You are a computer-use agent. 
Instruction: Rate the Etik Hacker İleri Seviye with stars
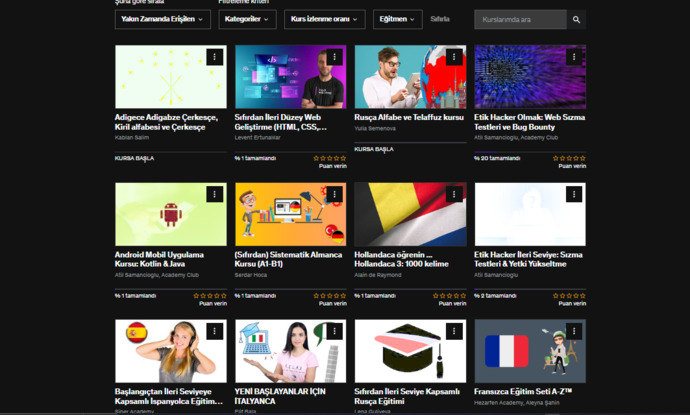[569, 295]
